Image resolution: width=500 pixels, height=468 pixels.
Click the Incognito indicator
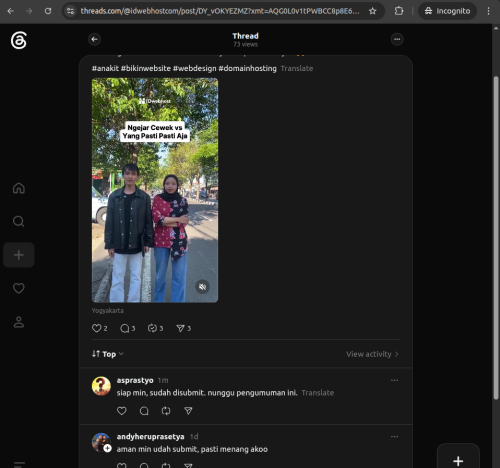pyautogui.click(x=447, y=11)
